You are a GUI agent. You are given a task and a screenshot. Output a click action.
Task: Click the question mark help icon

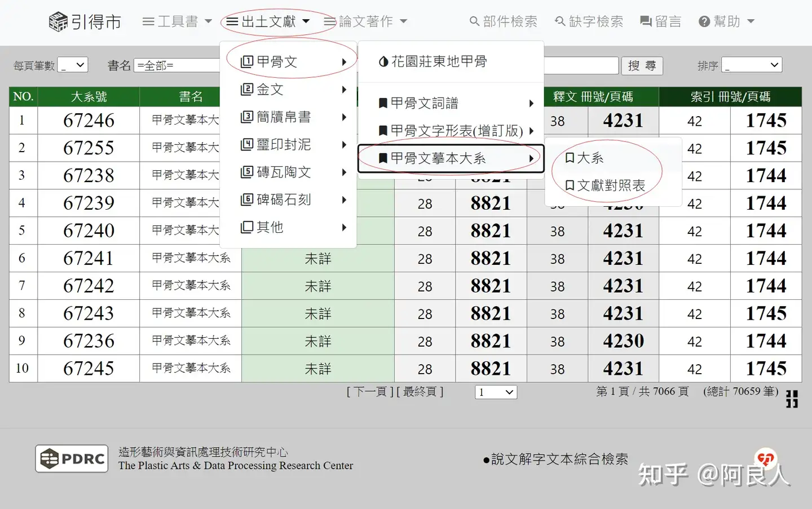[x=704, y=21]
